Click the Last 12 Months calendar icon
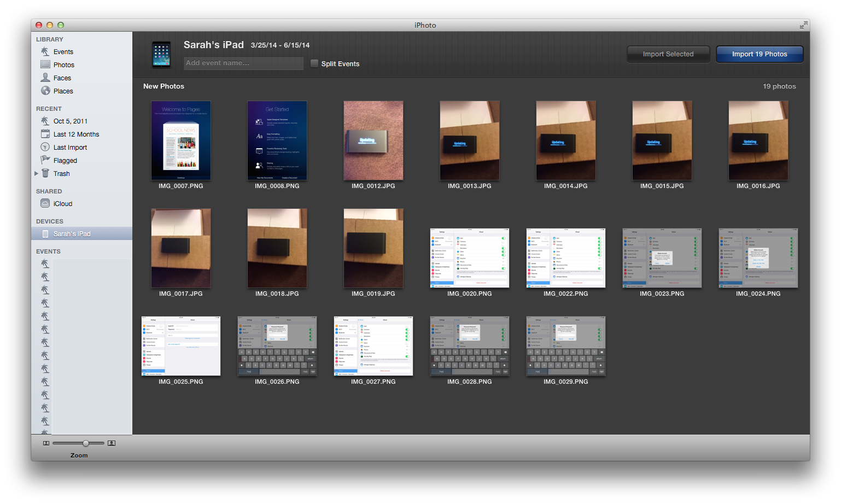This screenshot has height=504, width=841. tap(45, 134)
